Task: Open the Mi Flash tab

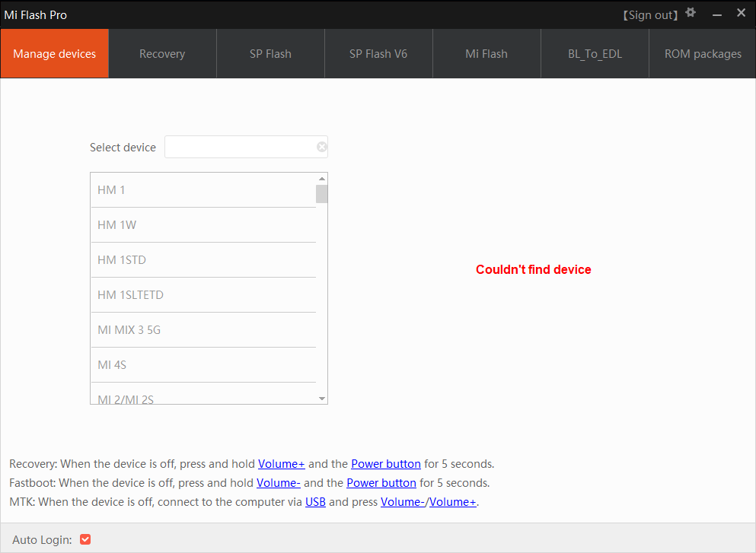Action: (486, 53)
